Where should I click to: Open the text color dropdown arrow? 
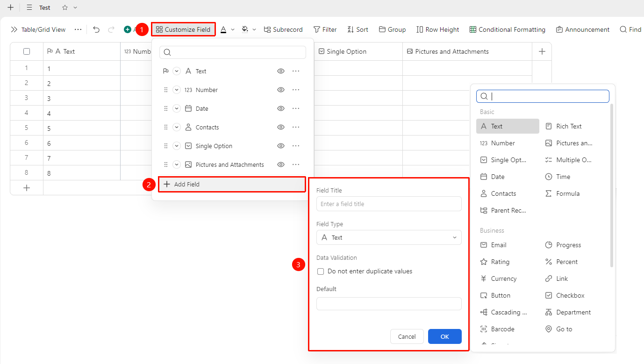click(233, 29)
